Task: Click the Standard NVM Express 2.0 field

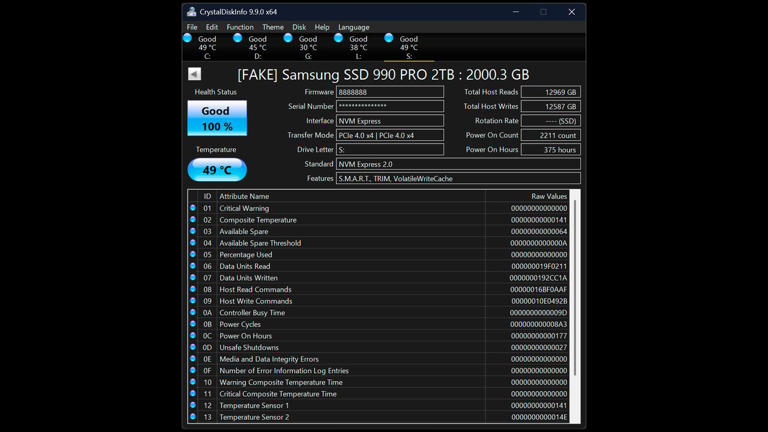Action: (458, 164)
